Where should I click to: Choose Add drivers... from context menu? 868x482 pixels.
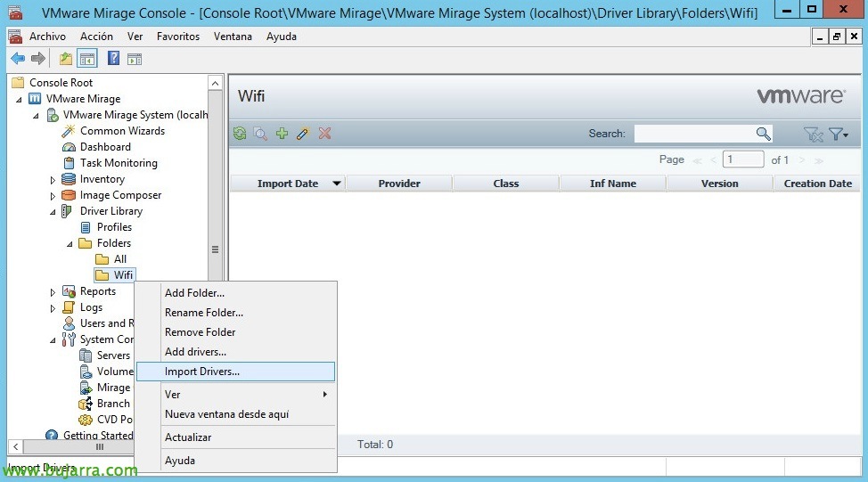tap(236, 352)
